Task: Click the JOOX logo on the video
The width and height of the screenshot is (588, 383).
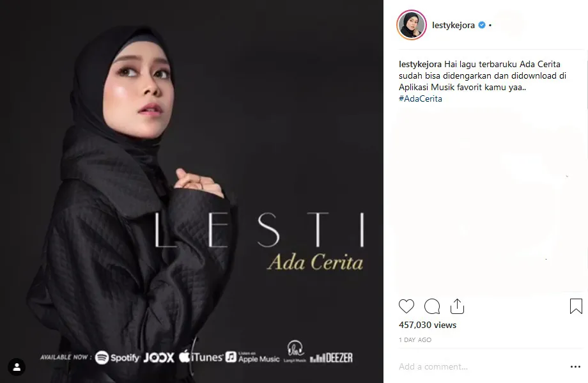Action: tap(159, 357)
